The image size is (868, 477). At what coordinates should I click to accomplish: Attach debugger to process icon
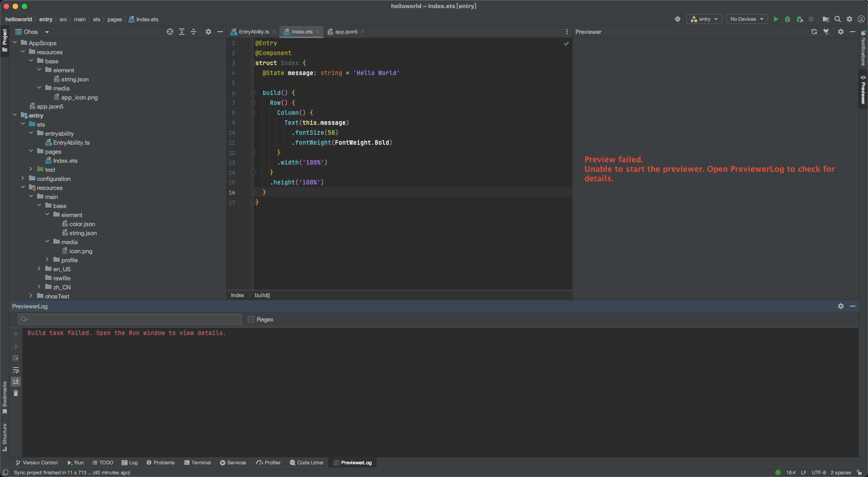[x=799, y=19]
